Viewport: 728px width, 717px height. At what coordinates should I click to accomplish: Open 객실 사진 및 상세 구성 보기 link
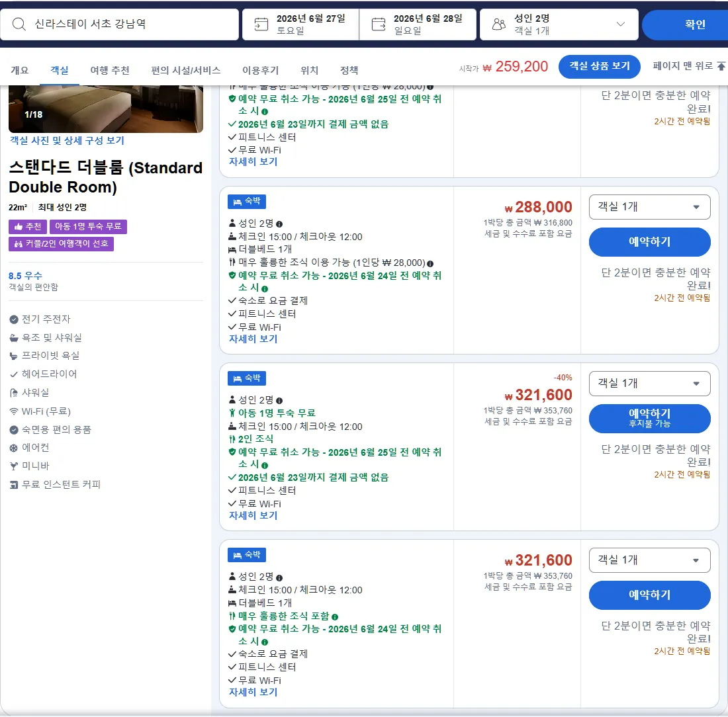[67, 140]
